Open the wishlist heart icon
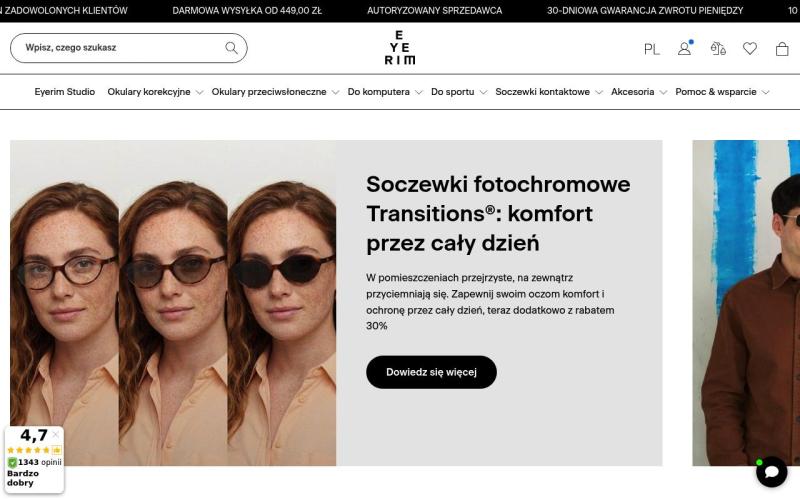800x500 pixels. [x=749, y=48]
